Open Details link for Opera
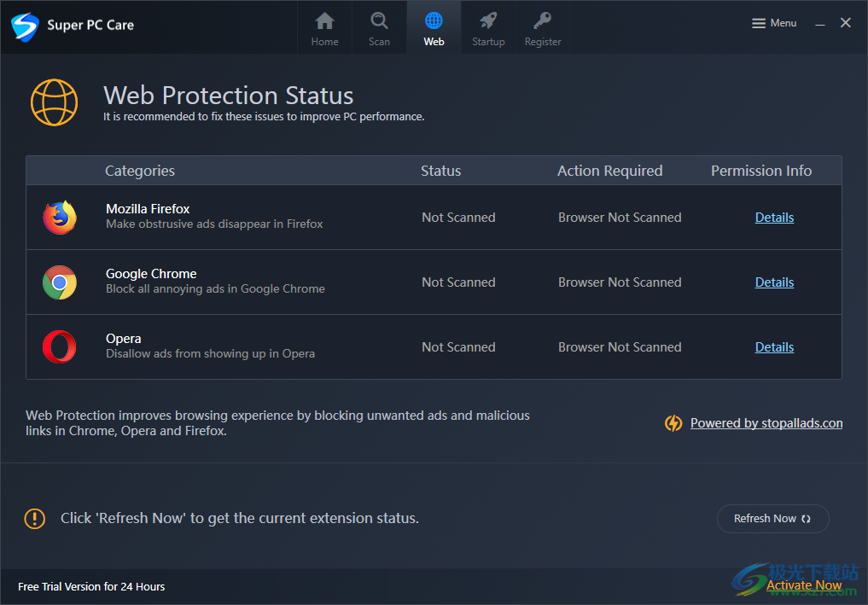This screenshot has height=605, width=868. [774, 347]
